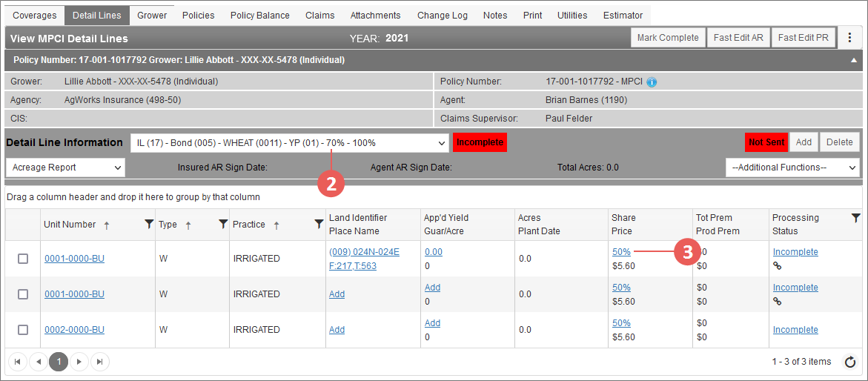Open the Policies tab
This screenshot has width=868, height=381.
[198, 16]
